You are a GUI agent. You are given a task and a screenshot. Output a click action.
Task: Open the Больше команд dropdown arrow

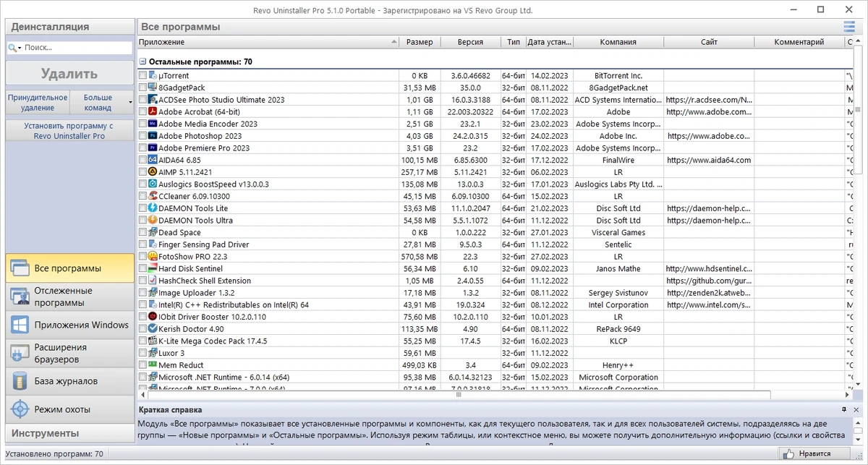coord(131,103)
